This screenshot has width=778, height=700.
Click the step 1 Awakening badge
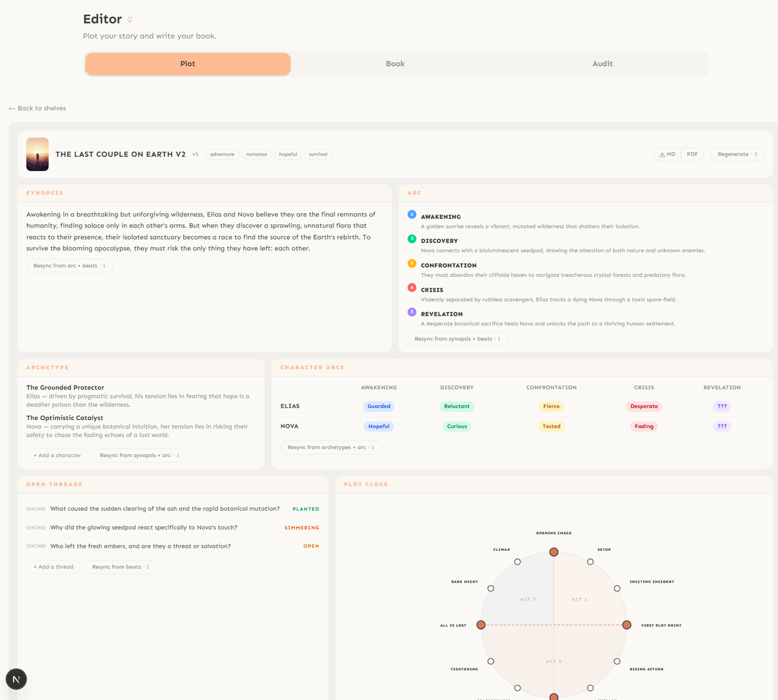click(x=413, y=214)
